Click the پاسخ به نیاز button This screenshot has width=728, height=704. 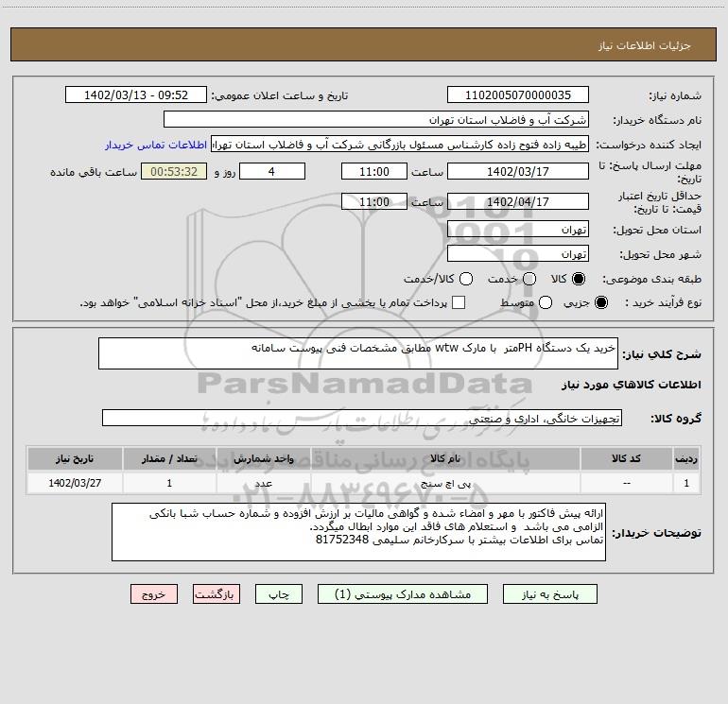pos(550,594)
